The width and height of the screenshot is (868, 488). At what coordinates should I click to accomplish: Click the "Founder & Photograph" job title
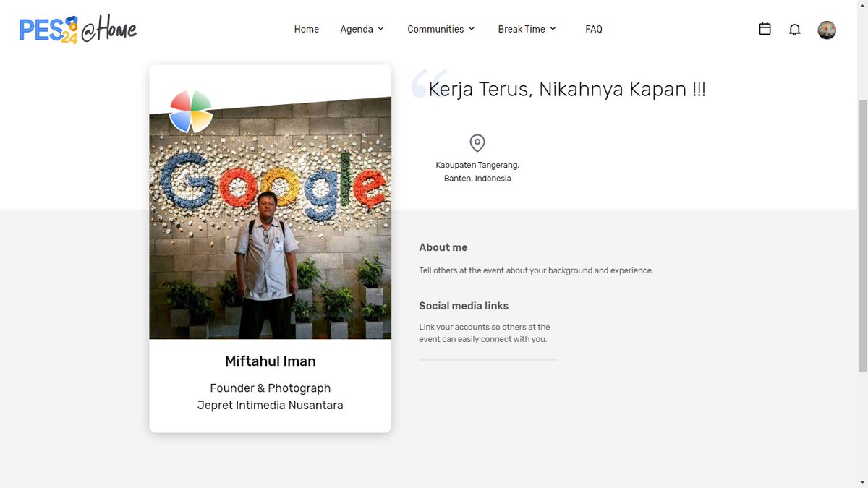271,388
